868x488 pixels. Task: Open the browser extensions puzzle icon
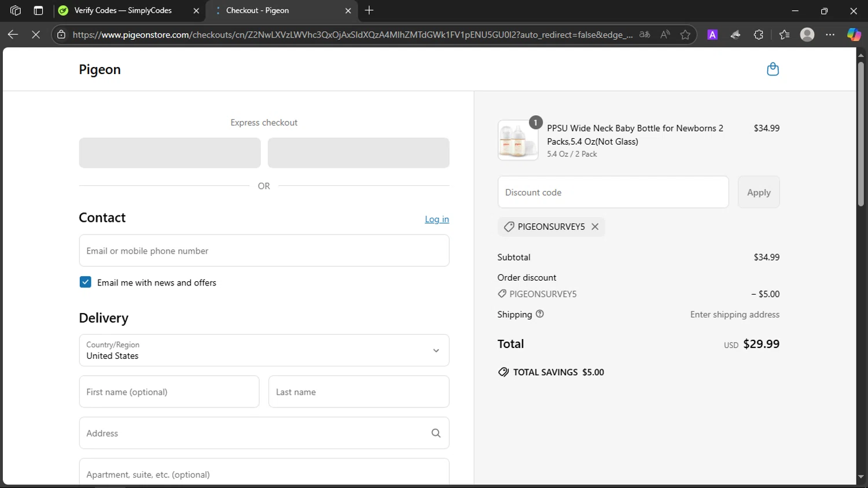(759, 35)
